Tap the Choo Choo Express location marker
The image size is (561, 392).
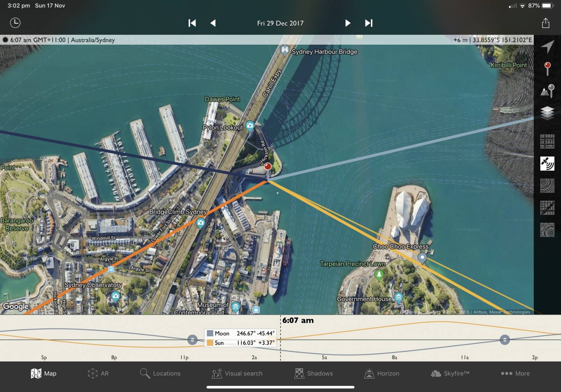coord(422,258)
